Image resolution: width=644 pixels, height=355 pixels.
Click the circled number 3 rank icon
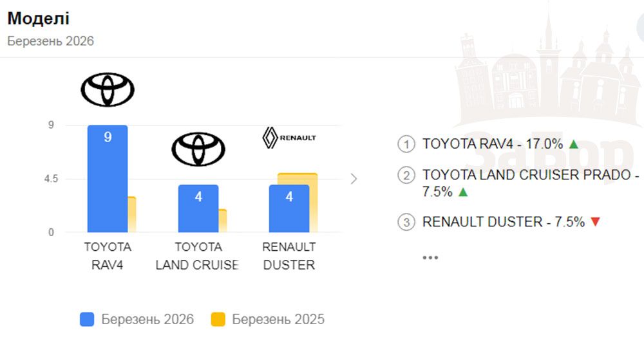point(406,223)
